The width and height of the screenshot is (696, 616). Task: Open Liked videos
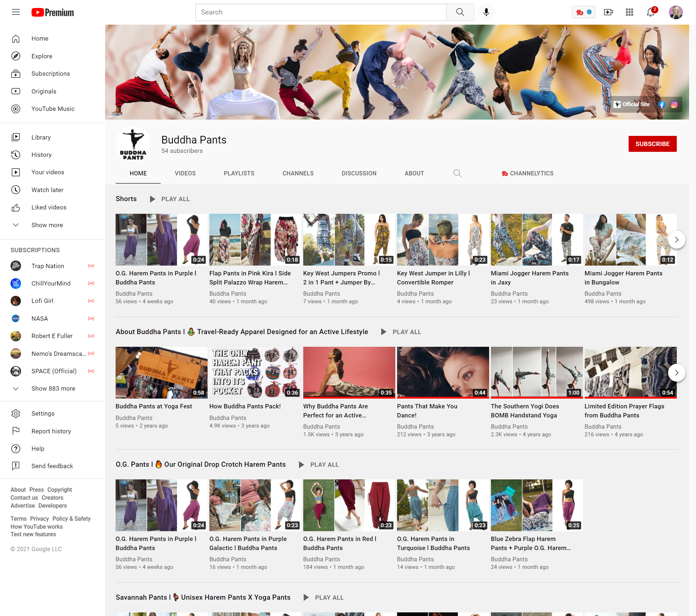click(53, 207)
